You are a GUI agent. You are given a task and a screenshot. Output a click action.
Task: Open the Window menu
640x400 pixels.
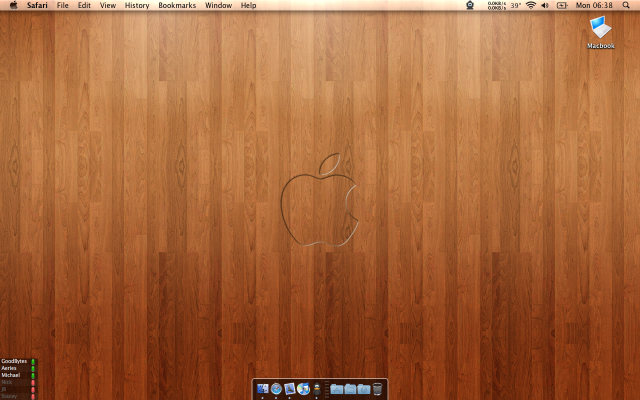click(218, 5)
